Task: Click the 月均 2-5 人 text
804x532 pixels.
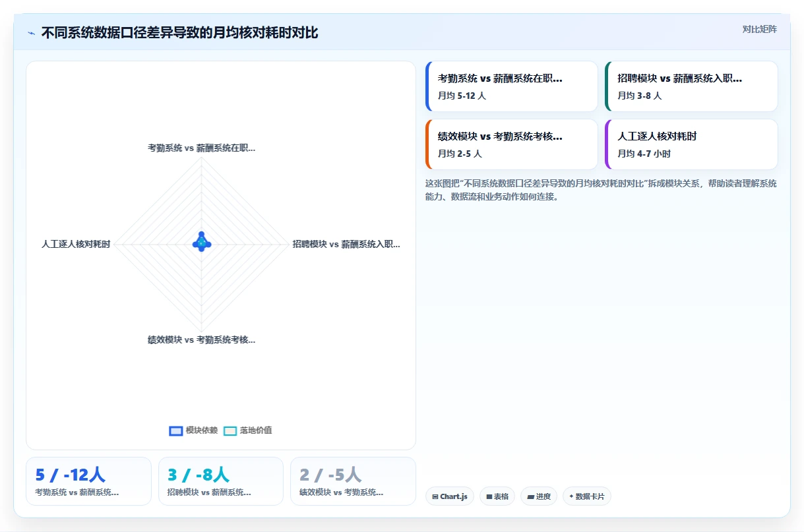Action: (460, 154)
